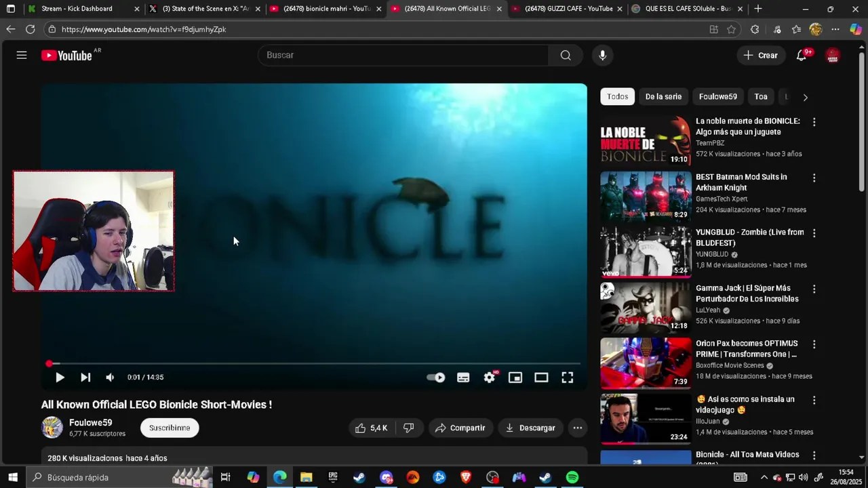Screen dimensions: 868x488
Task: Go back in the browser
Action: [x=10, y=29]
